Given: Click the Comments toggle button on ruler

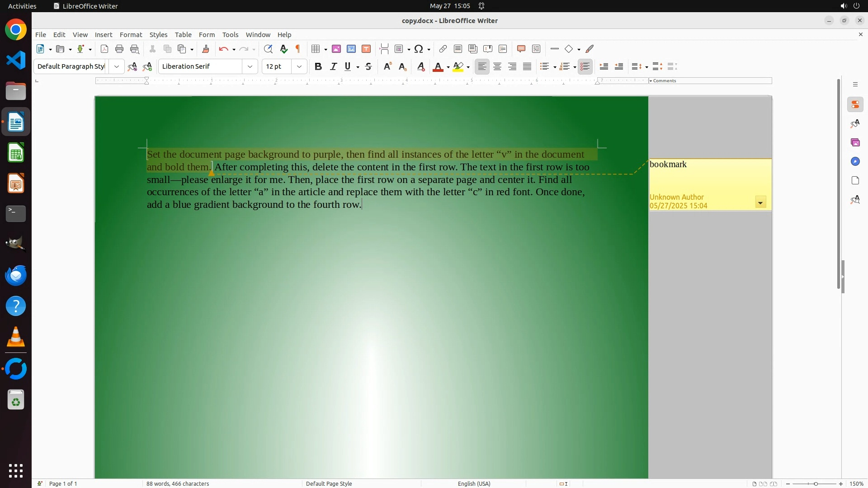Looking at the screenshot, I should [663, 81].
